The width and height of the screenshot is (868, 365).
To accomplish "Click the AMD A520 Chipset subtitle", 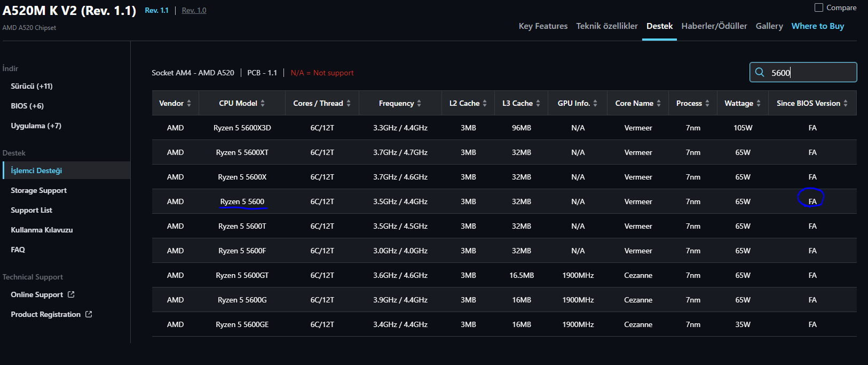I will tap(29, 28).
